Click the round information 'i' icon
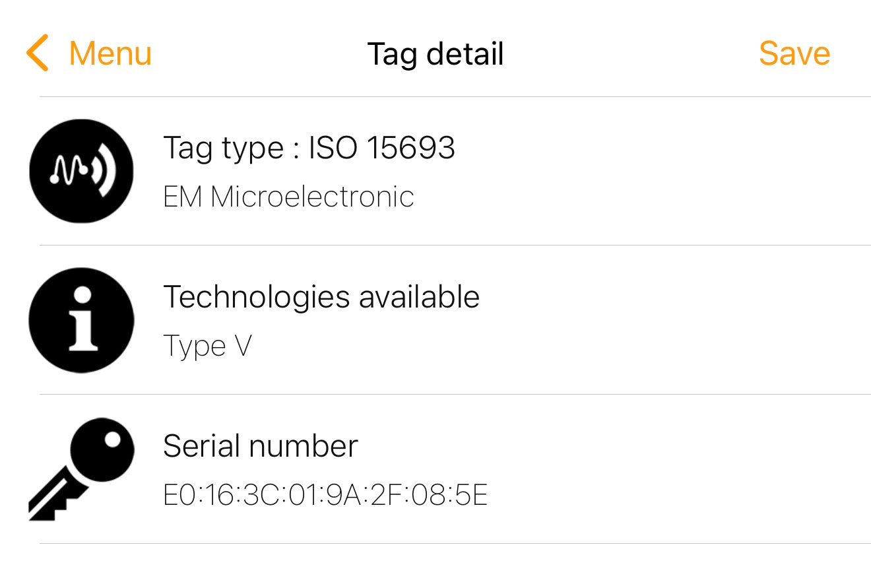The image size is (871, 588). (82, 320)
